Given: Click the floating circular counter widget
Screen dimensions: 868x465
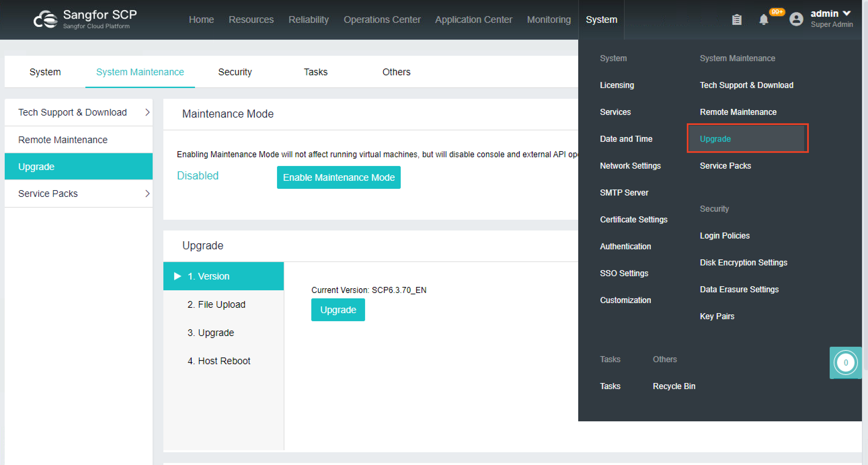Looking at the screenshot, I should coord(845,363).
